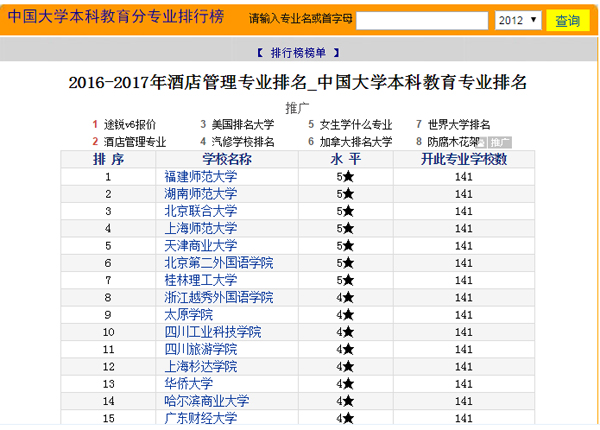Screen dimensions: 600x430
Task: Click the 美国排名大学 ad link
Action: click(x=242, y=125)
